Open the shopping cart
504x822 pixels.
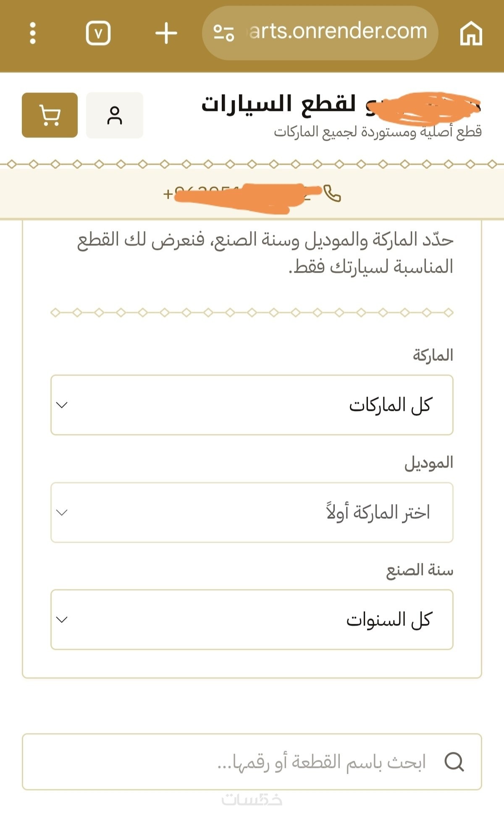[x=50, y=115]
